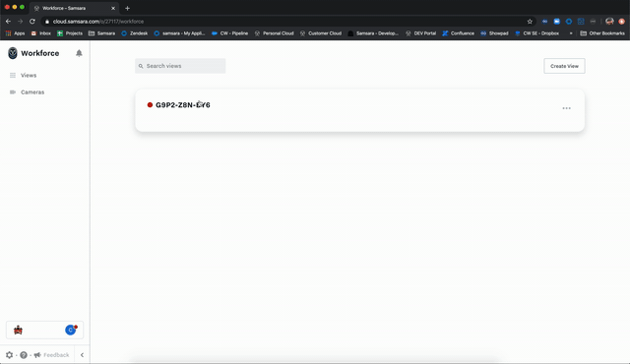Reload the page
Image resolution: width=630 pixels, height=364 pixels.
tap(32, 22)
